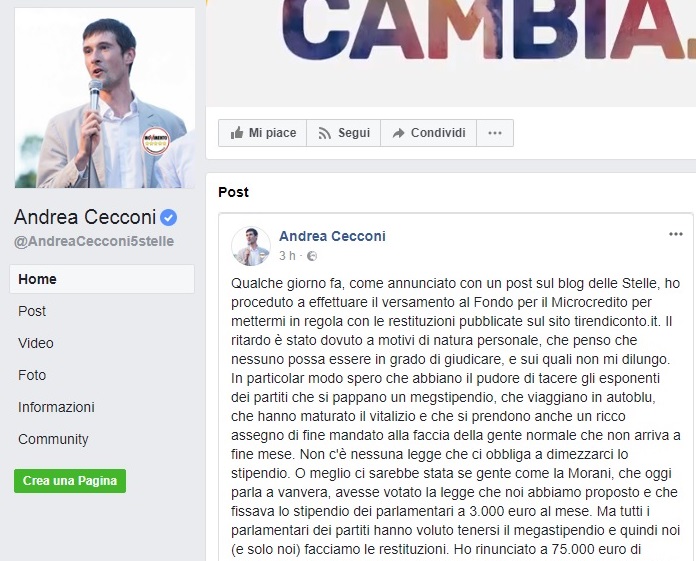The image size is (696, 561).
Task: Click the green Crea una Pagina button
Action: (70, 481)
